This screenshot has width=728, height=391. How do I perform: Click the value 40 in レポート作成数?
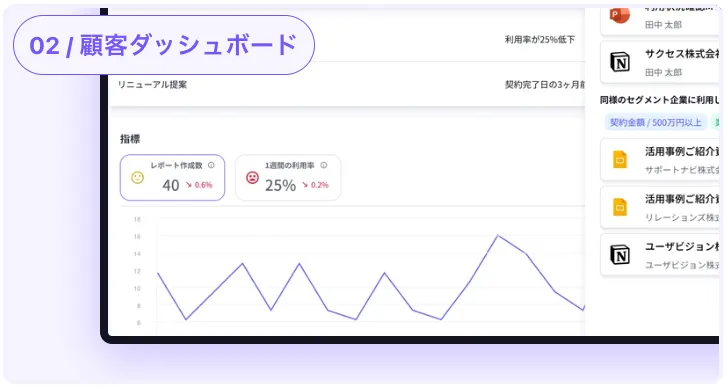pos(170,185)
